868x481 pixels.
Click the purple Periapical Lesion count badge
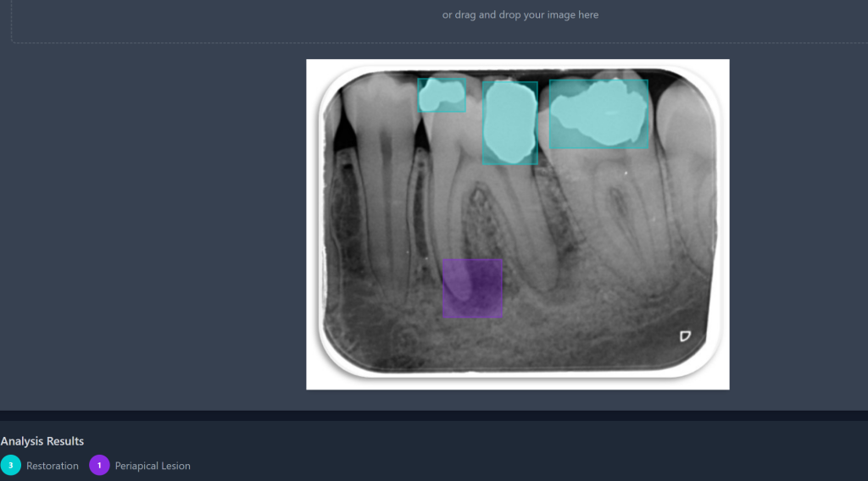pyautogui.click(x=99, y=465)
